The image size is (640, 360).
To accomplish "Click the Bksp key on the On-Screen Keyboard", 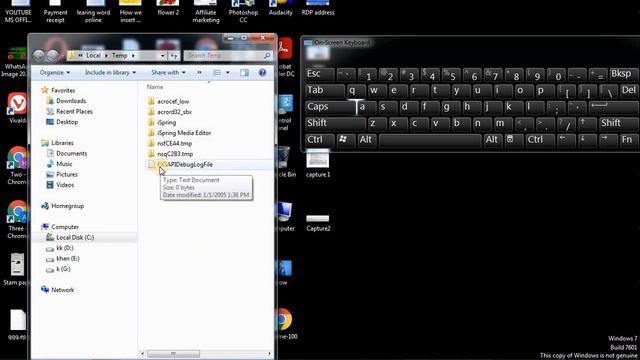I will coord(623,74).
